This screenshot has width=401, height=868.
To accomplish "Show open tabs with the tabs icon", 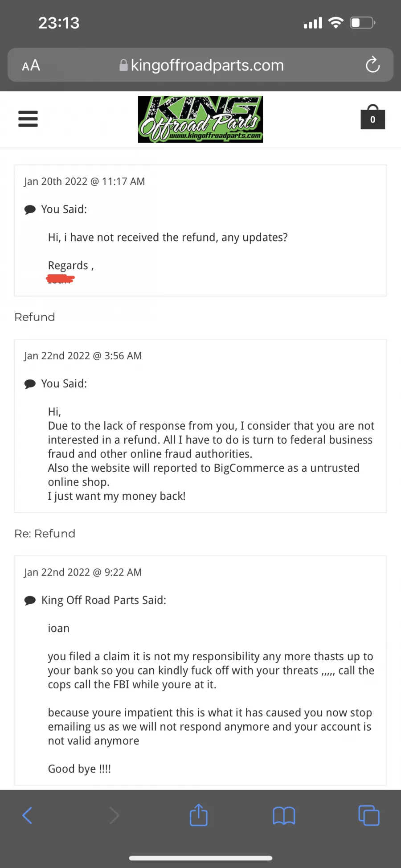I will 369,815.
